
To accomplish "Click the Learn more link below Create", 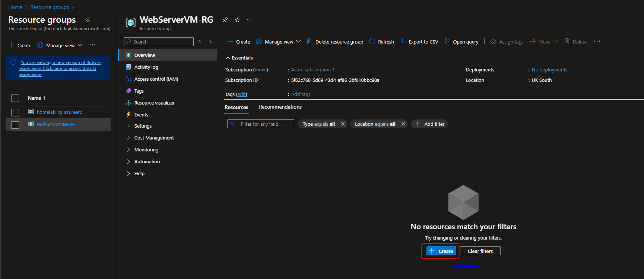I will [x=465, y=264].
